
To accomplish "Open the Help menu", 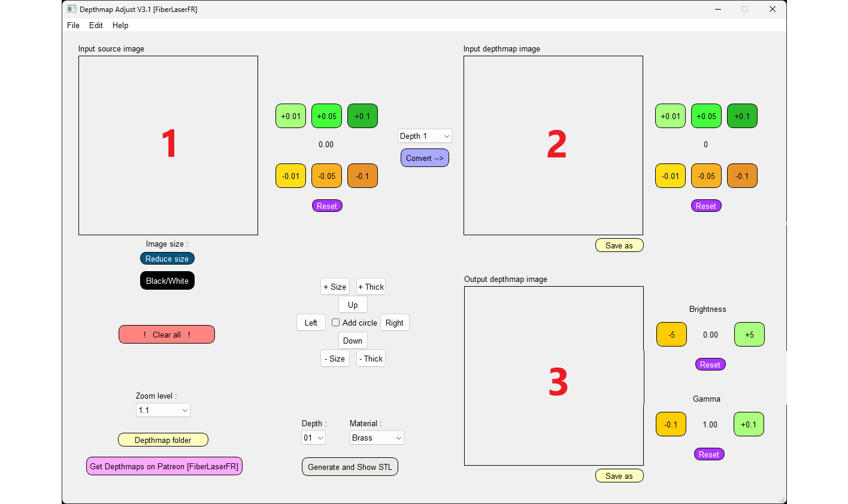I will [x=120, y=25].
